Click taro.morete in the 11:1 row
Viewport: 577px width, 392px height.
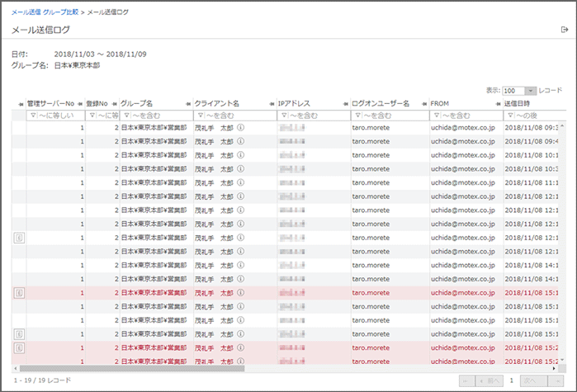point(371,182)
